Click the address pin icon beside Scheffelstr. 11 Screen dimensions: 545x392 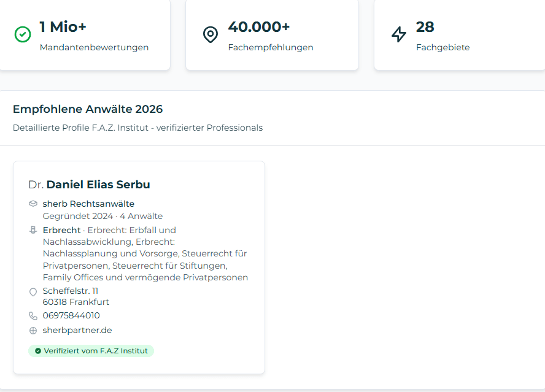[33, 292]
